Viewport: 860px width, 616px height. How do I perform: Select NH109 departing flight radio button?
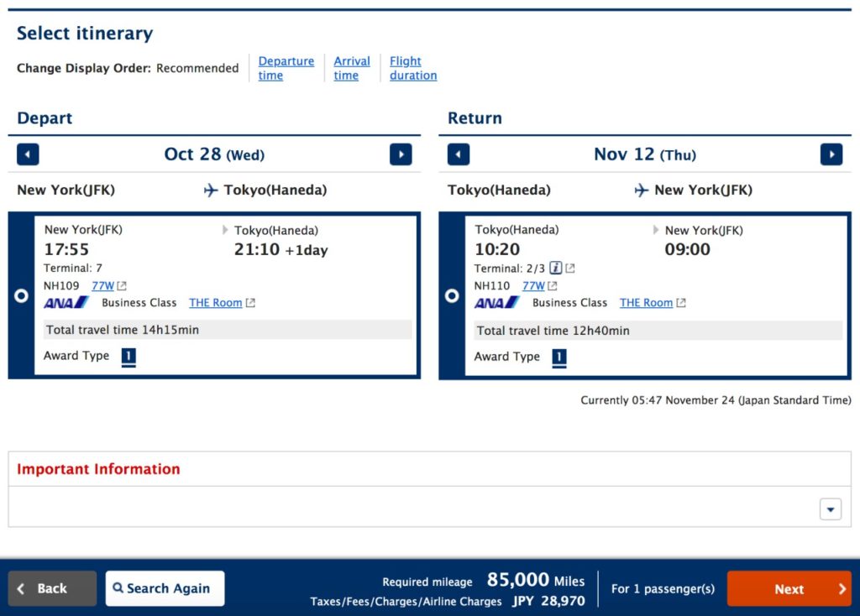click(22, 295)
